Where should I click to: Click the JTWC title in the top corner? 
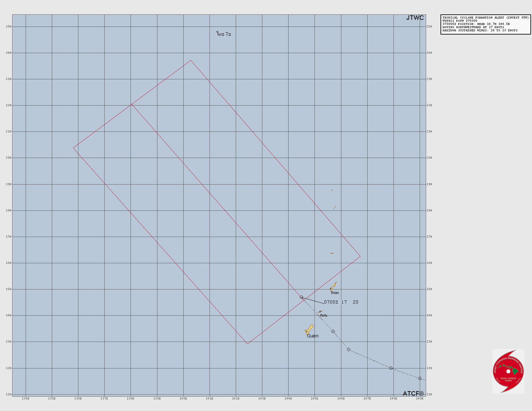pos(415,18)
